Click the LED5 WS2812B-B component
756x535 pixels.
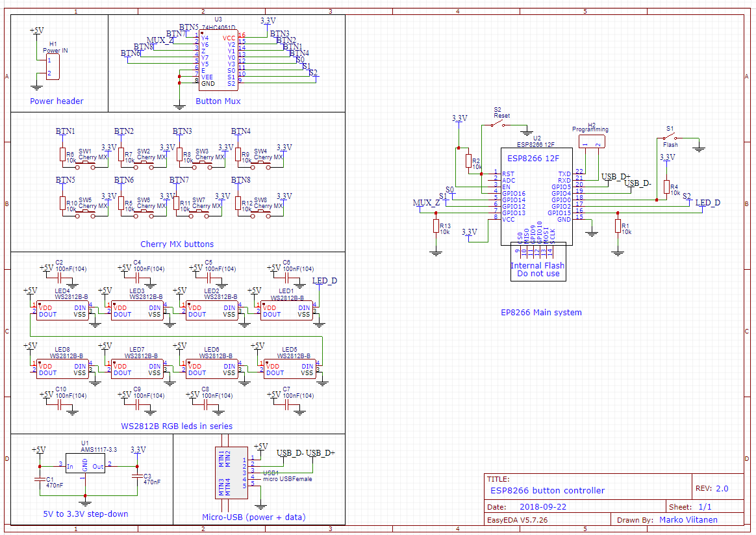289,369
